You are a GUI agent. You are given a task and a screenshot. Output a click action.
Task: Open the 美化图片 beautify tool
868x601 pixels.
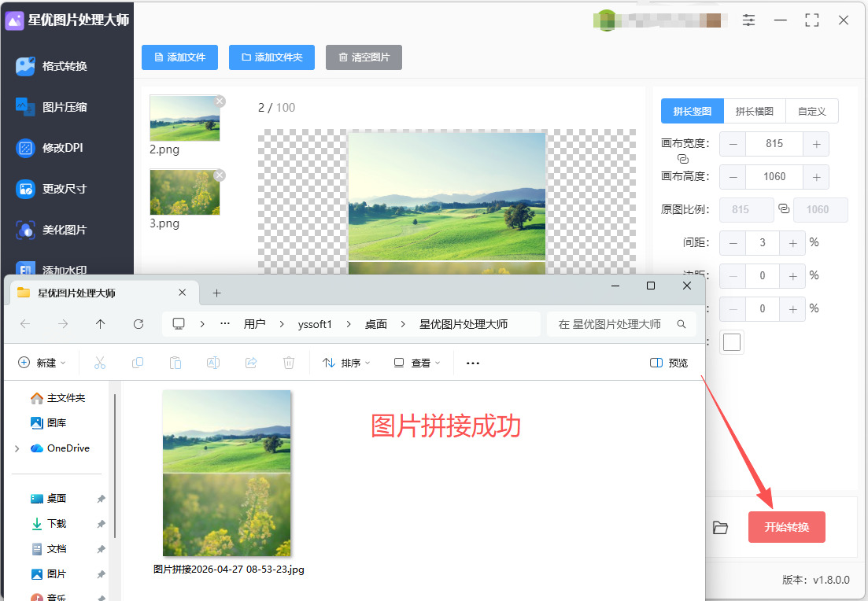click(x=51, y=230)
